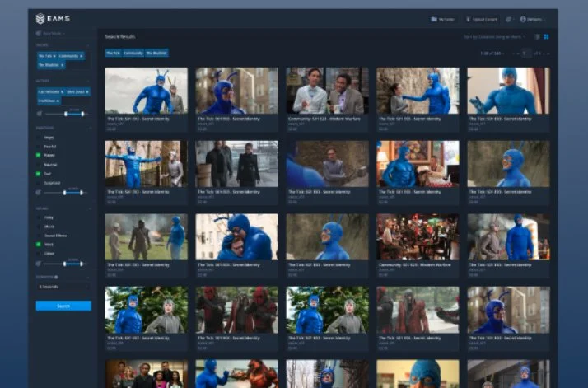Image resolution: width=588 pixels, height=388 pixels.
Task: Click the page number input field
Action: [x=526, y=54]
